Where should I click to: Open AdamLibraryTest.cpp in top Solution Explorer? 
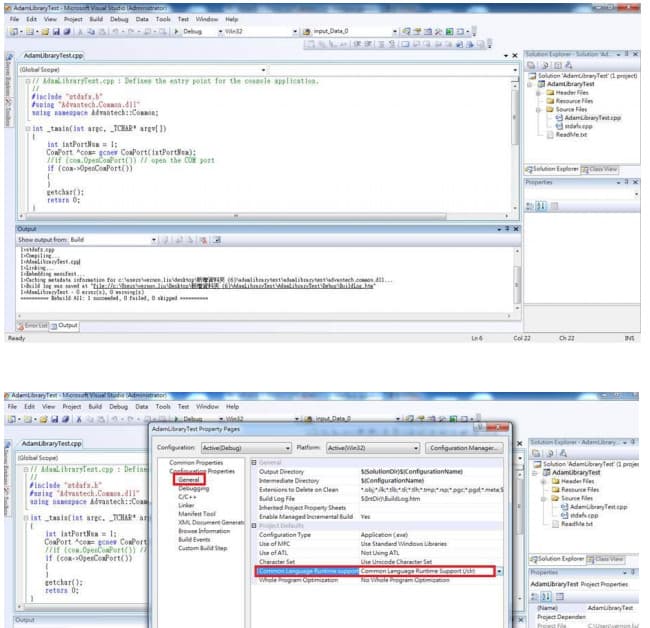coord(592,117)
